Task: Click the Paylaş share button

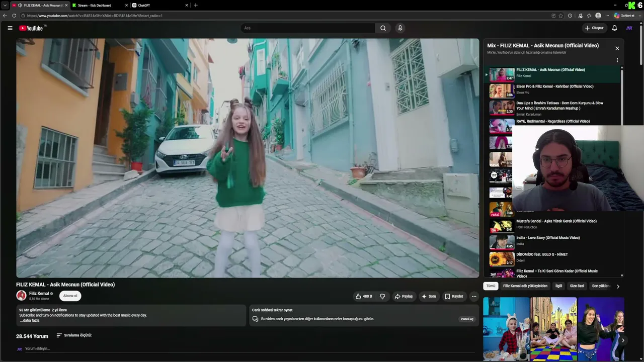Action: point(404,297)
